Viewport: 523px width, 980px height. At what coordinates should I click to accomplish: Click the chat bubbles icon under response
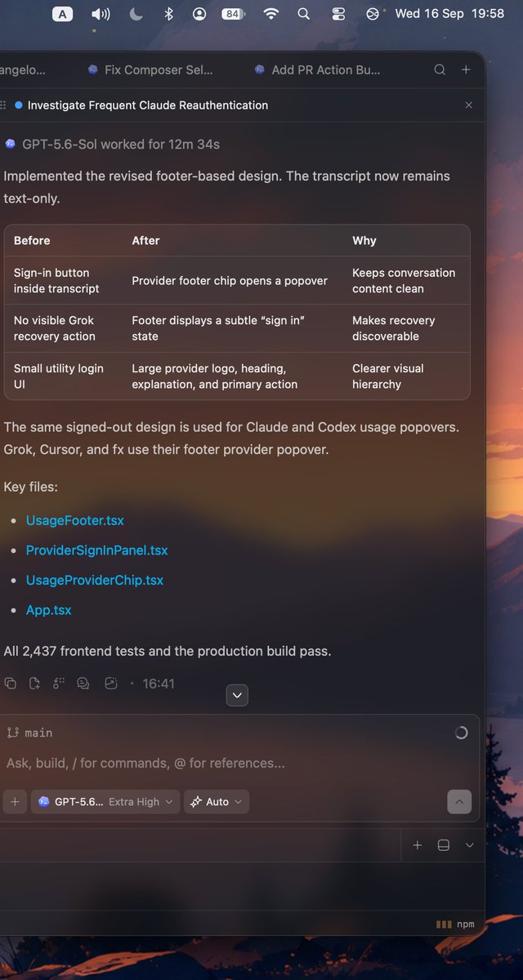click(x=83, y=684)
